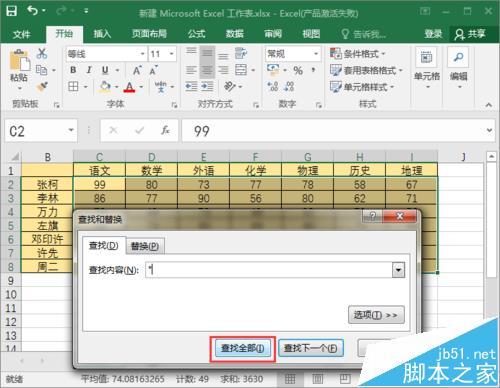Toggle Underline formatting
This screenshot has height=388, width=500.
click(x=105, y=70)
